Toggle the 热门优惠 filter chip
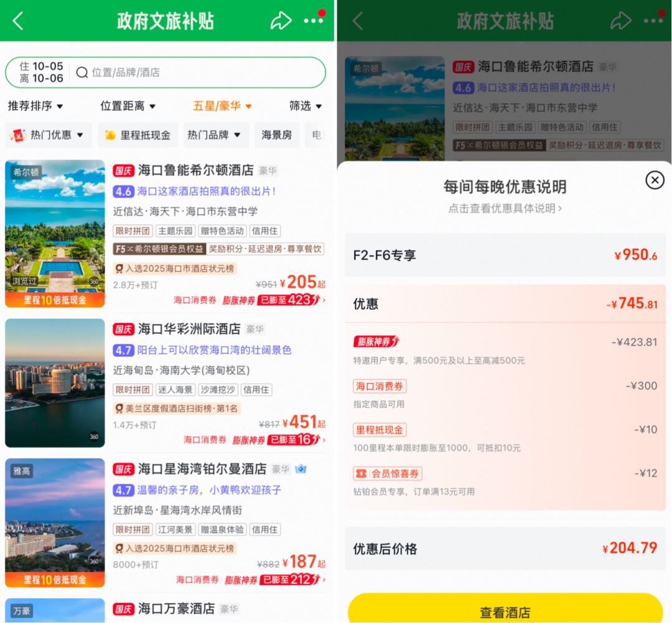672x623 pixels. point(48,135)
